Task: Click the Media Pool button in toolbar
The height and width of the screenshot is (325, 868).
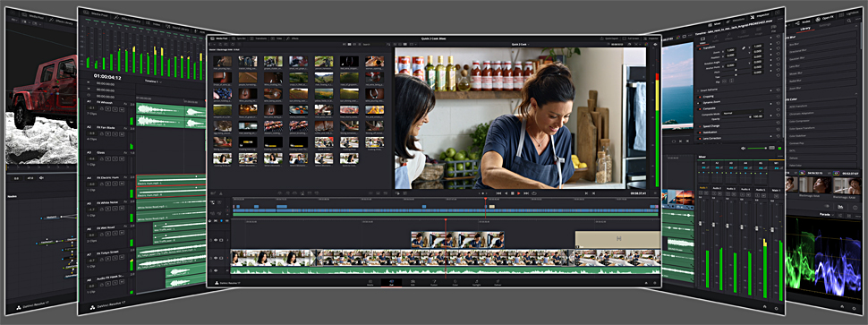Action: click(221, 38)
